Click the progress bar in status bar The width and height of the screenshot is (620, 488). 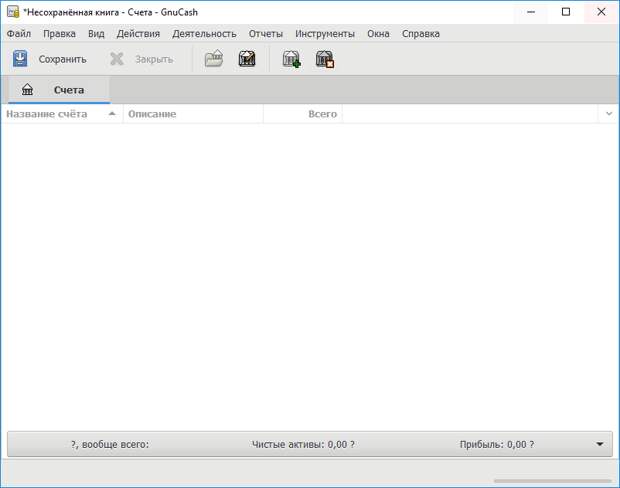pyautogui.click(x=552, y=481)
